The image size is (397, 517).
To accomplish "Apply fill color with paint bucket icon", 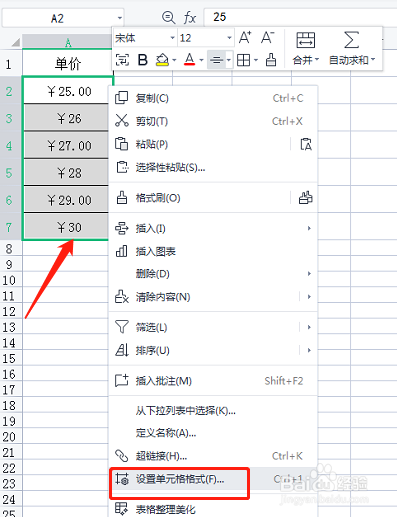I will (162, 60).
